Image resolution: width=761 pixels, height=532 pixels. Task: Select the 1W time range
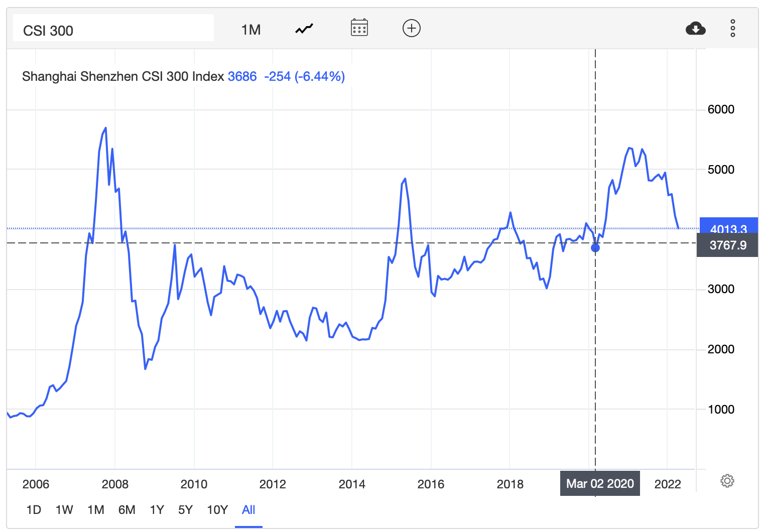pyautogui.click(x=64, y=510)
